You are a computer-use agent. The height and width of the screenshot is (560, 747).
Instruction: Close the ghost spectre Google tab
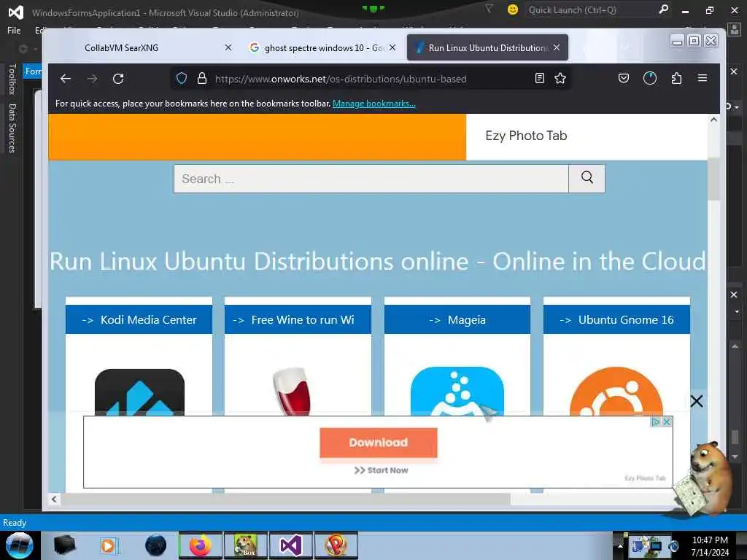click(392, 47)
